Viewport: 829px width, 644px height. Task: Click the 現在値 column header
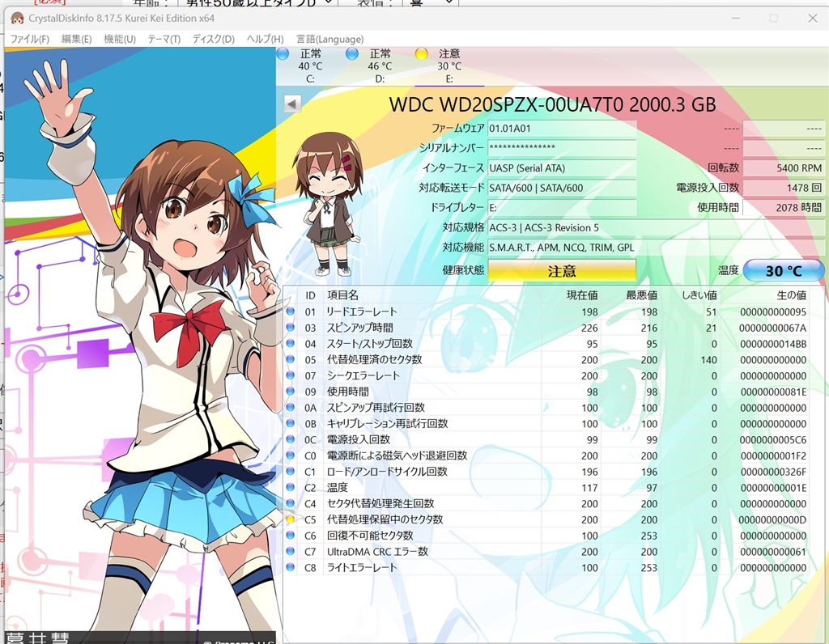[582, 295]
